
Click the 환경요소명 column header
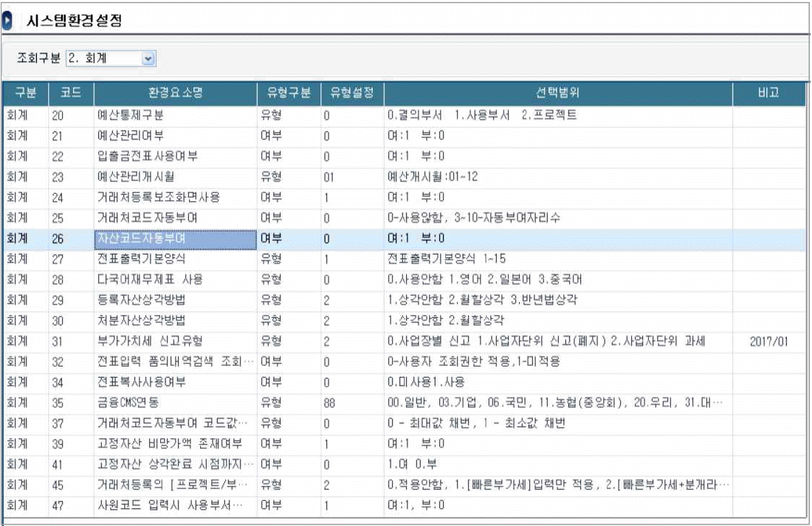[174, 95]
